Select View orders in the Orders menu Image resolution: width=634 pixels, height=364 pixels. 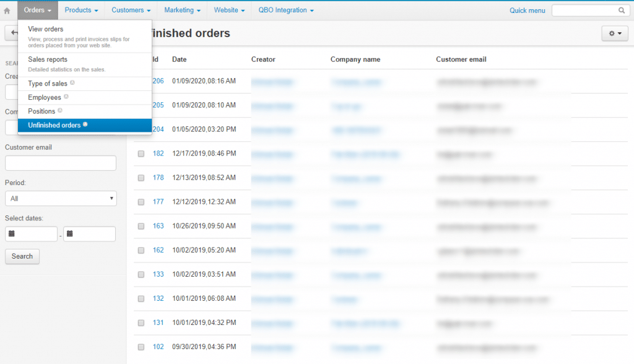[x=46, y=29]
